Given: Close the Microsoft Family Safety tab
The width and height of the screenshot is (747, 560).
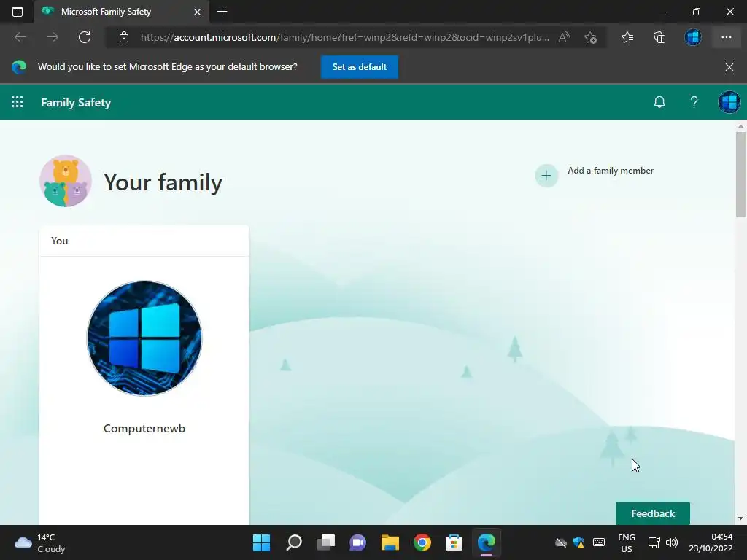Looking at the screenshot, I should (x=197, y=12).
